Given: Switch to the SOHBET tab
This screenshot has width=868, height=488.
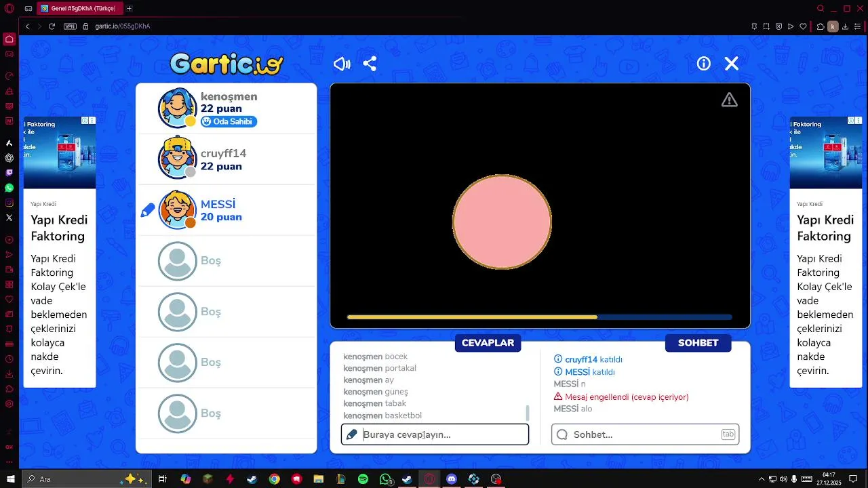Looking at the screenshot, I should 698,343.
